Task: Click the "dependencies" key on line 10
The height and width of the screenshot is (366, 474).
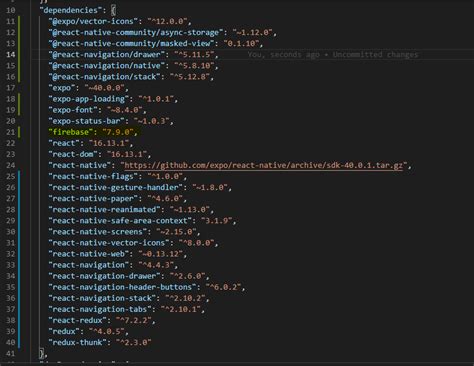Action: click(71, 10)
